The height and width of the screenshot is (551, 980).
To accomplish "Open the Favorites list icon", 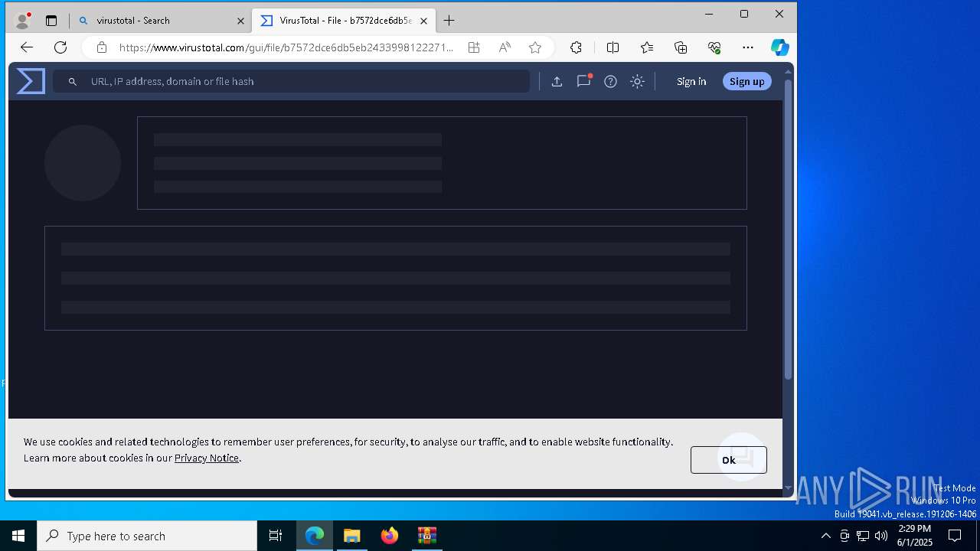I will [647, 47].
